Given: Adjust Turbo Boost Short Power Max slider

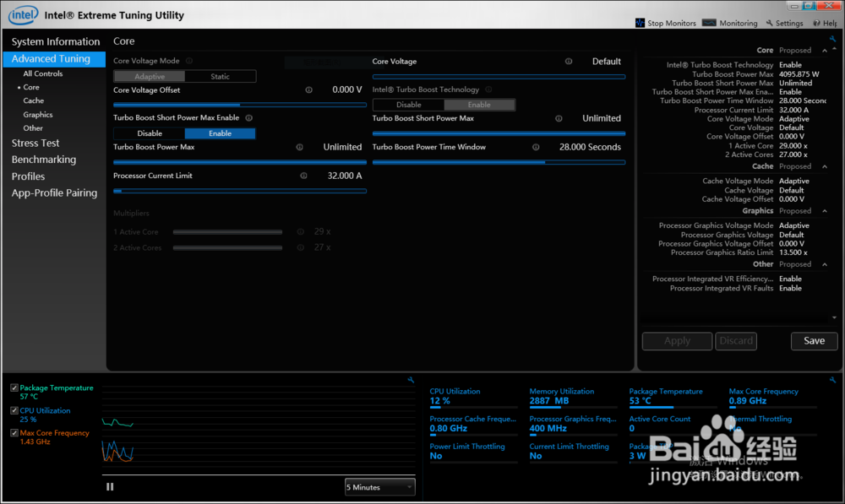Looking at the screenshot, I should (499, 133).
